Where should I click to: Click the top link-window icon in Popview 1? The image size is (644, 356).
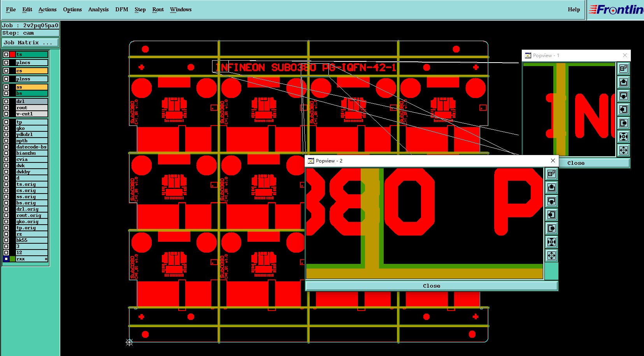(x=623, y=69)
